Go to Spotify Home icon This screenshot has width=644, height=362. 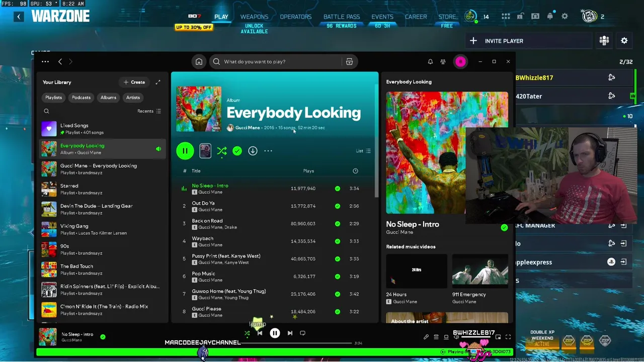tap(199, 62)
